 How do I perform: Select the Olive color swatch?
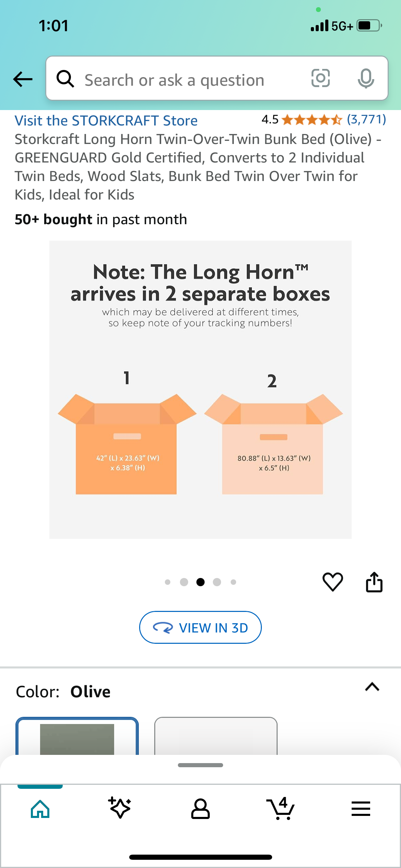[77, 736]
